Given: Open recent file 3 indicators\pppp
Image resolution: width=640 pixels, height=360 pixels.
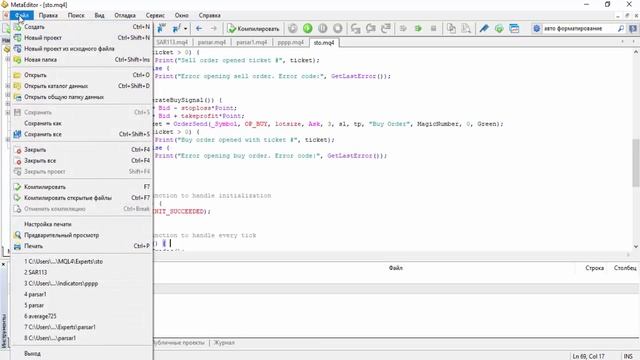Looking at the screenshot, I should pos(82,284).
